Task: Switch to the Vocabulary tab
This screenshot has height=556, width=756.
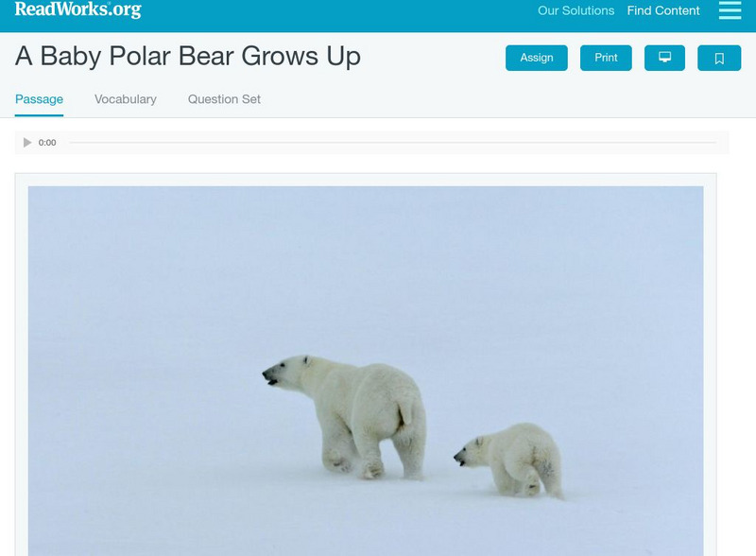Action: [126, 99]
